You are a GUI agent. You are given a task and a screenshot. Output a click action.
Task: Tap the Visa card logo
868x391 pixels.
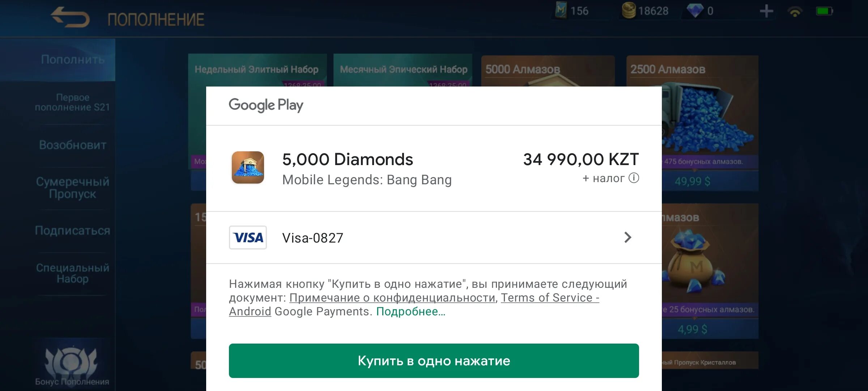248,237
